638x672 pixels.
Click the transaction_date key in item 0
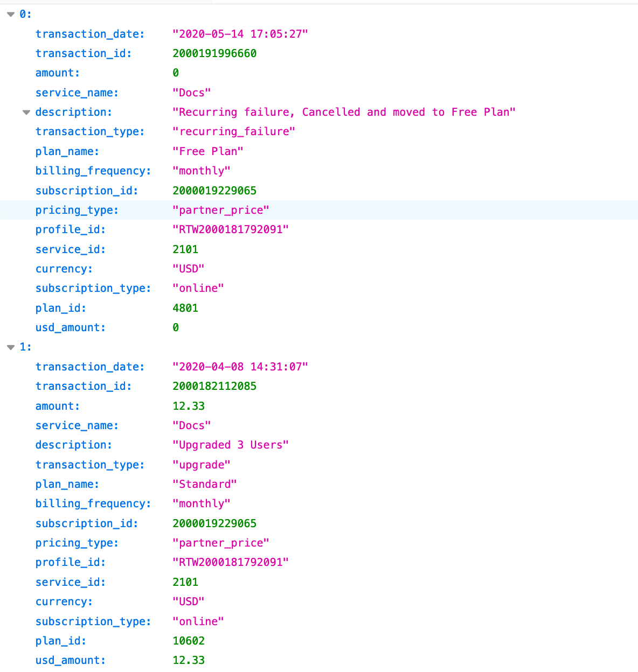pyautogui.click(x=90, y=34)
